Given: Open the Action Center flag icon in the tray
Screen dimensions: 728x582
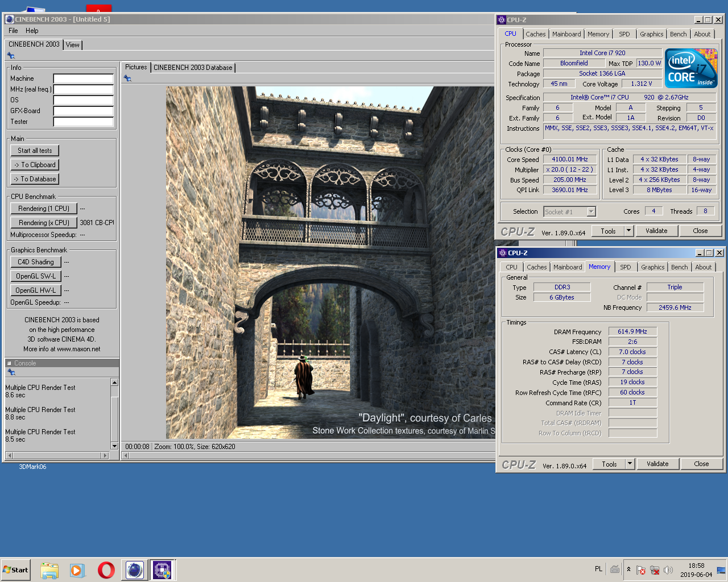Looking at the screenshot, I should [x=641, y=569].
